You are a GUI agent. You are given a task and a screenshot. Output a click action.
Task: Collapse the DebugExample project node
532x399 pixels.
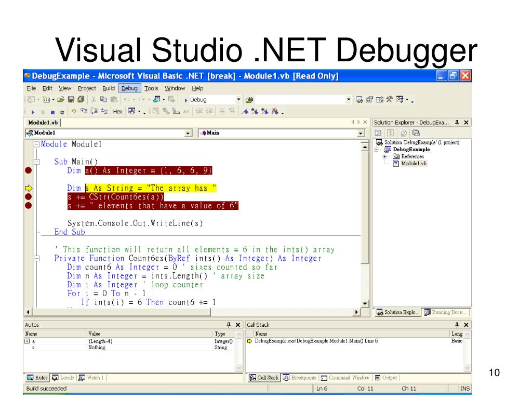(376, 149)
